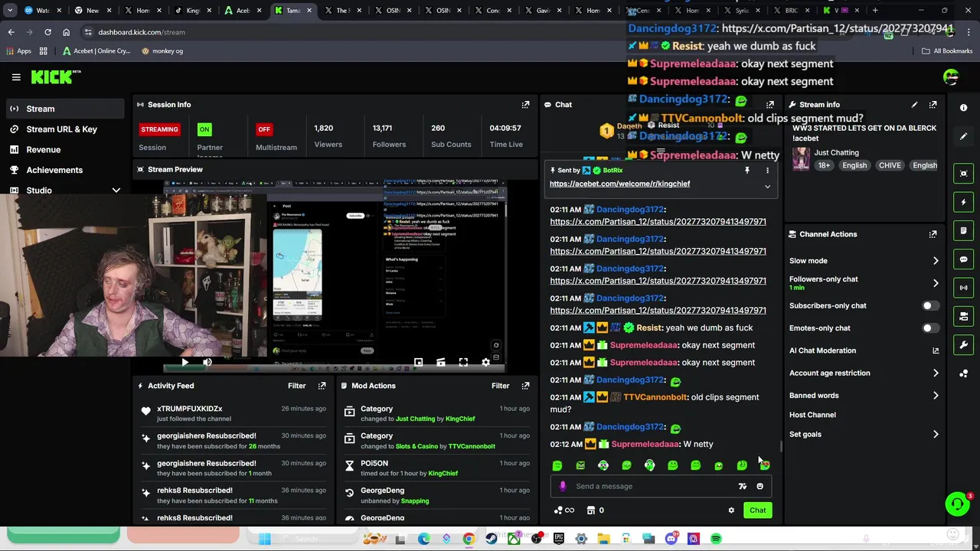The image size is (980, 551).
Task: Toggle chat widget in right sidebar
Action: point(964,259)
